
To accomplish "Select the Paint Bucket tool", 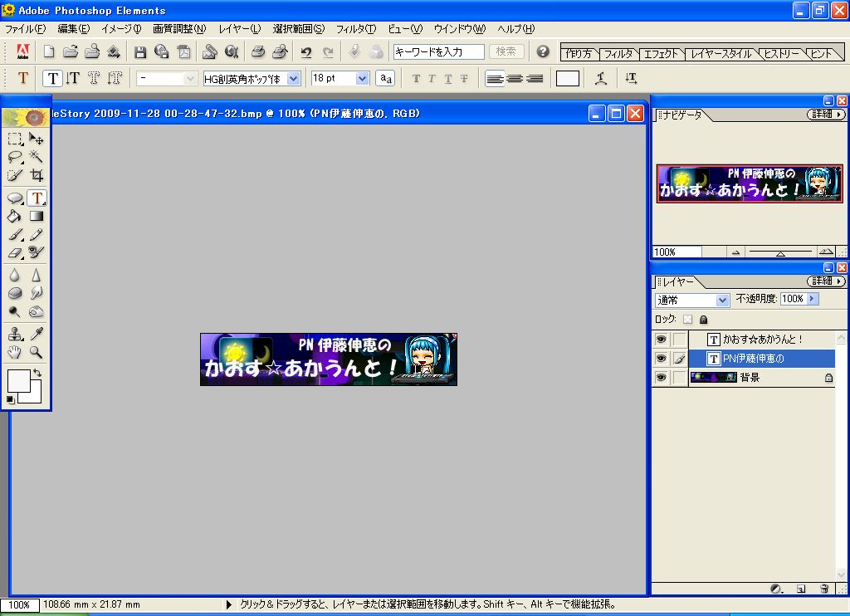I will tap(15, 216).
